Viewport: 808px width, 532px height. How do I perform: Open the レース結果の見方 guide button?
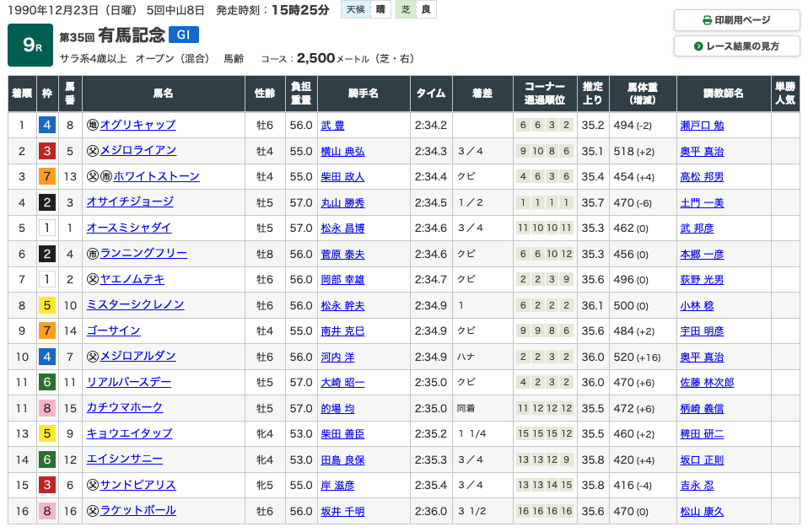pyautogui.click(x=736, y=46)
